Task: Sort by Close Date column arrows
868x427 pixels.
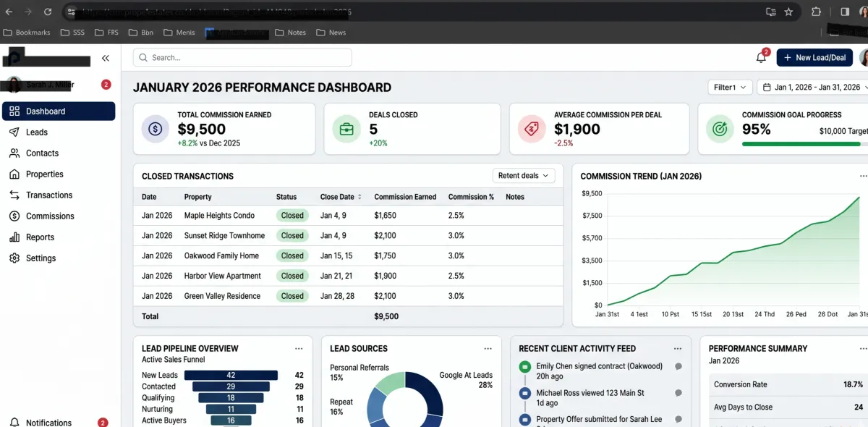Action: pyautogui.click(x=359, y=197)
